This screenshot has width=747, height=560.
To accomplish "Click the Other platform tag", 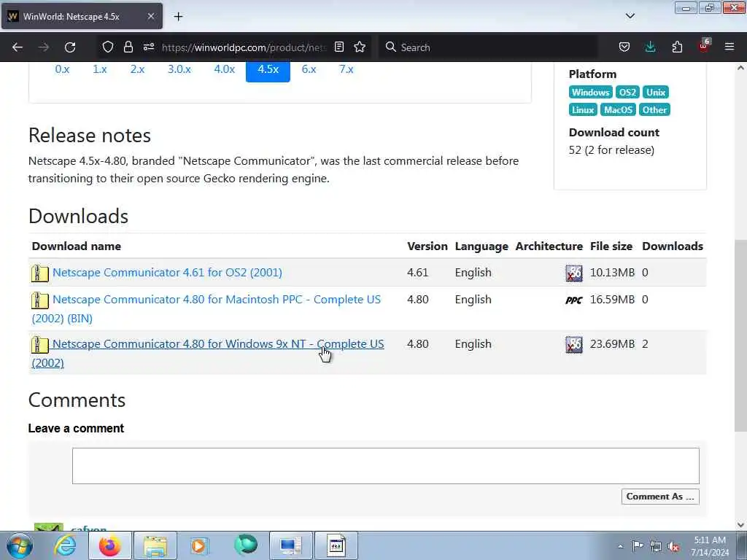I will click(x=654, y=110).
